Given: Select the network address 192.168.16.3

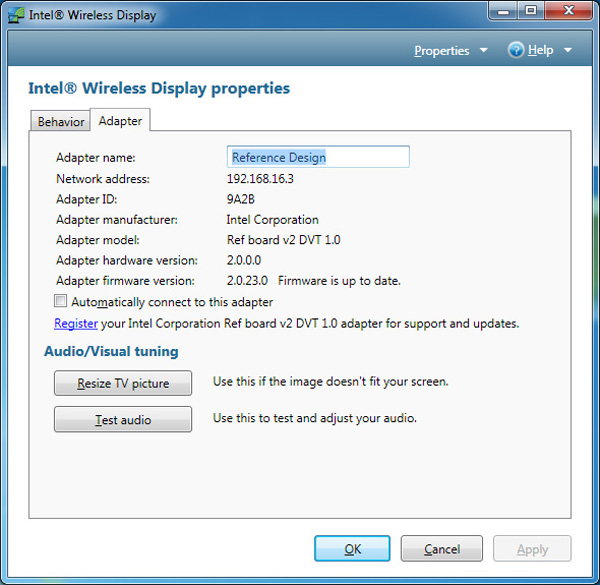Looking at the screenshot, I should pos(260,179).
